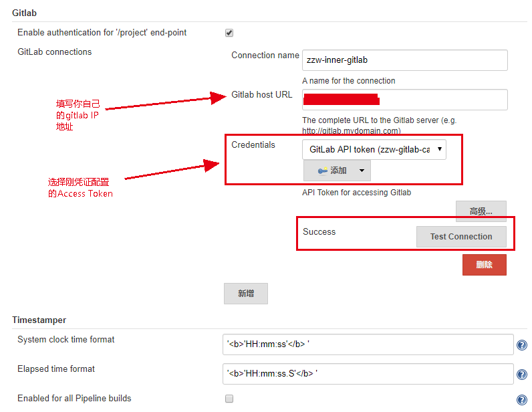532x412 pixels.
Task: Expand the arrow next to 添加 button
Action: pos(362,171)
